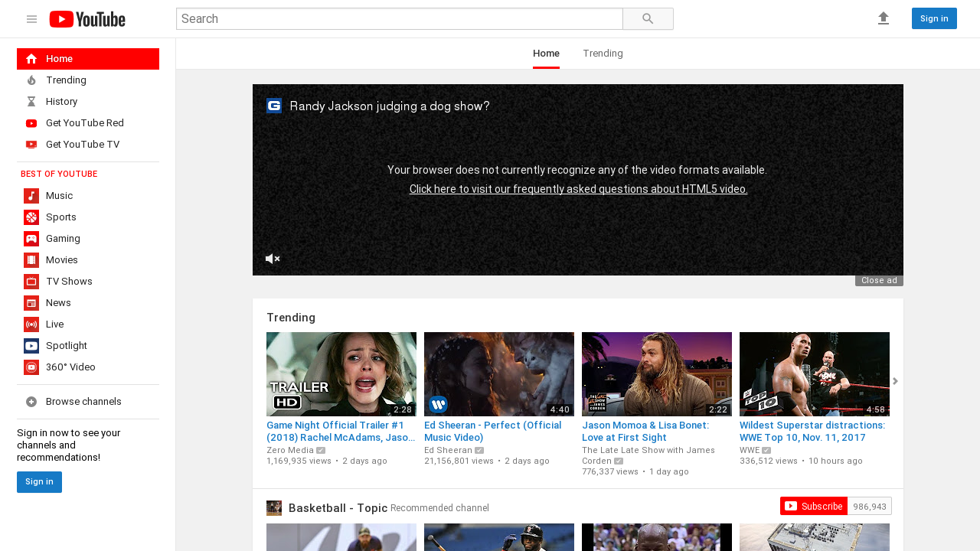Click the Basketball Topic channel avatar

point(274,508)
